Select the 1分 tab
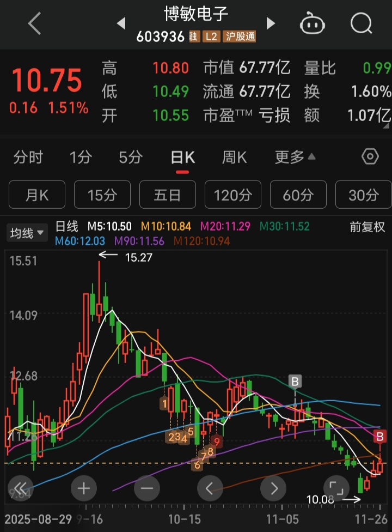The height and width of the screenshot is (532, 392). pyautogui.click(x=81, y=158)
